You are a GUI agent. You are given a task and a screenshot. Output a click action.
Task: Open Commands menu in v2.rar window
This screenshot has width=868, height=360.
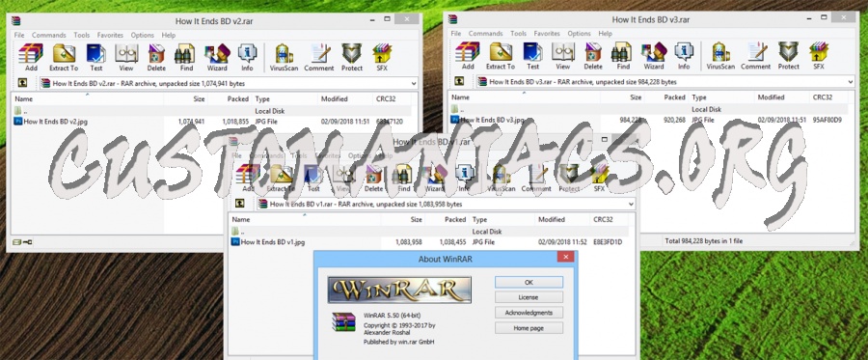[x=49, y=35]
